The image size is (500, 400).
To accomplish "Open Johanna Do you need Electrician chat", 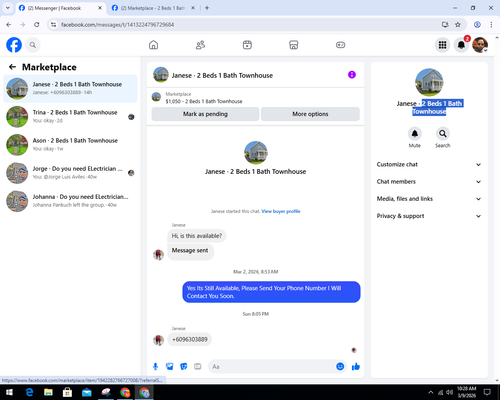I will (x=70, y=201).
